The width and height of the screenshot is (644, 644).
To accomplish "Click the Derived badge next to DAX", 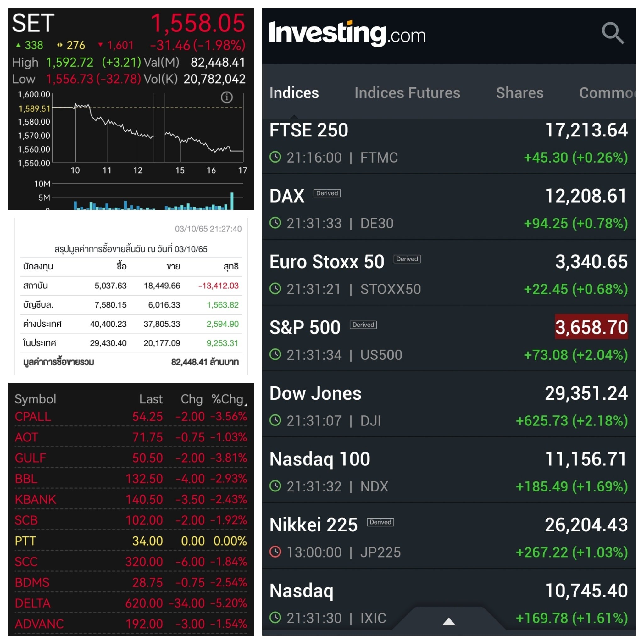I will (327, 193).
